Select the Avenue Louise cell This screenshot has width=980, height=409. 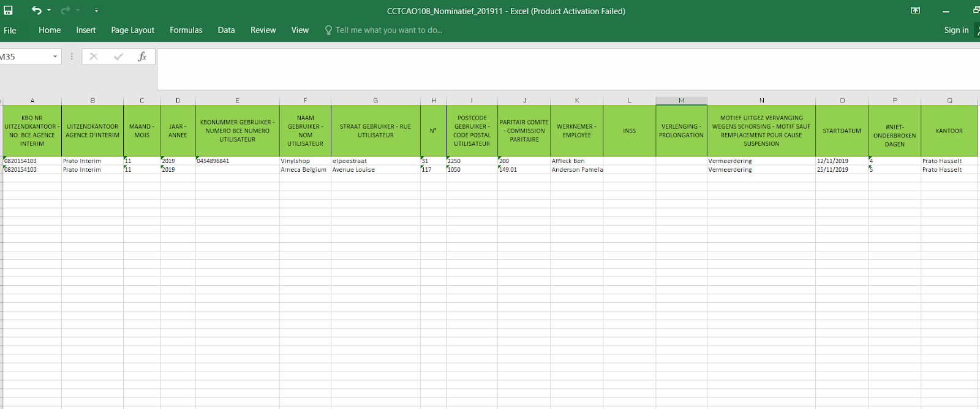point(375,169)
